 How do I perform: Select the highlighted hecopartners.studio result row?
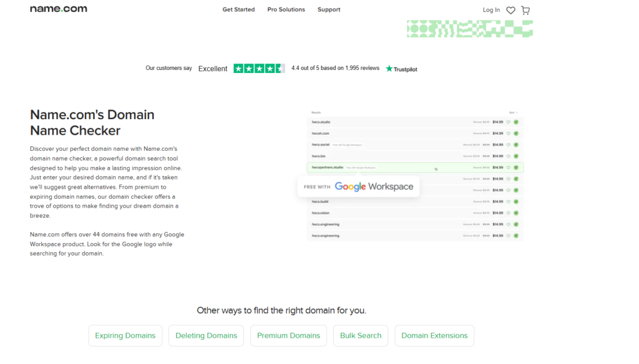click(x=415, y=167)
